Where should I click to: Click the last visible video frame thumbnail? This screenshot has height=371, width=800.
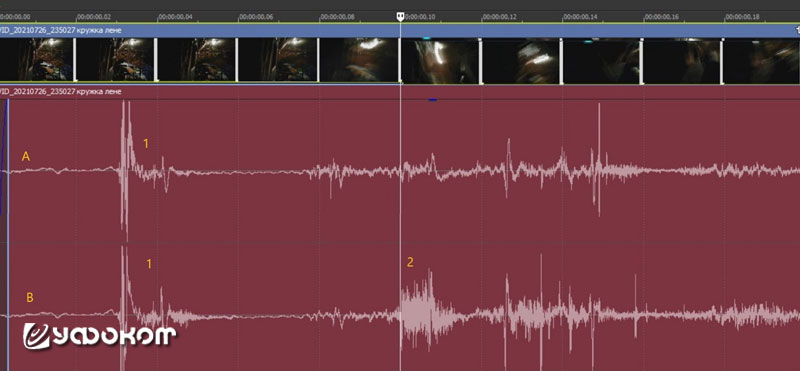point(762,60)
